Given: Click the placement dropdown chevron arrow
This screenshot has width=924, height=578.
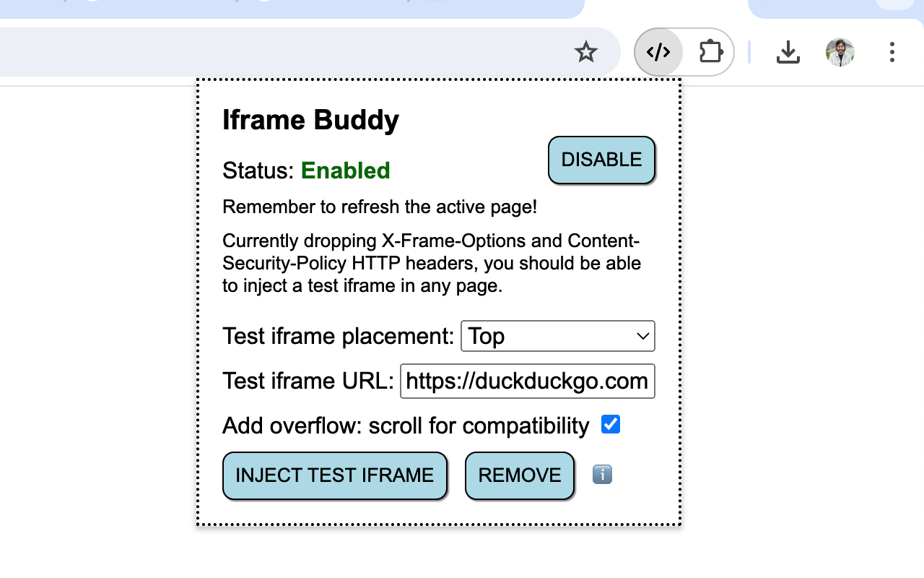Looking at the screenshot, I should point(641,336).
